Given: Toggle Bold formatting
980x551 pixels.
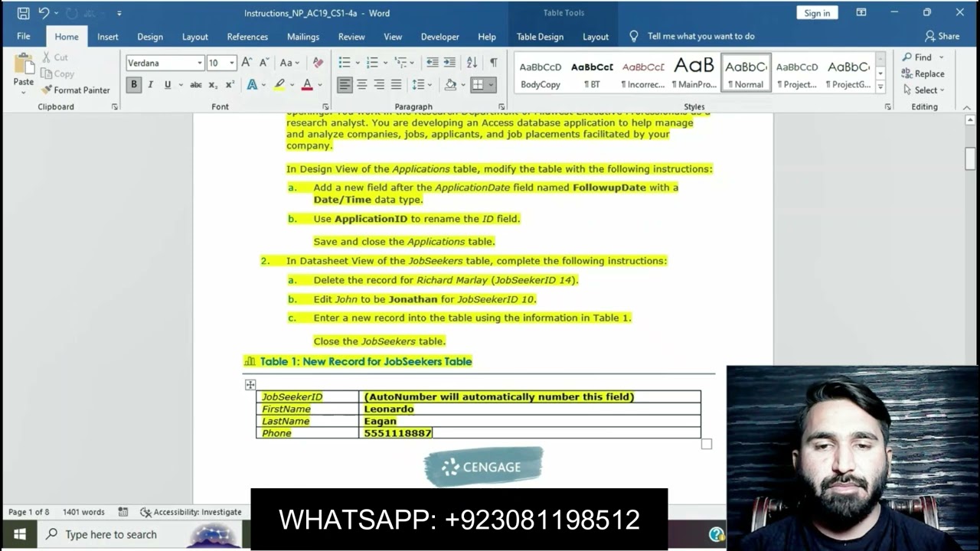Looking at the screenshot, I should click(134, 85).
